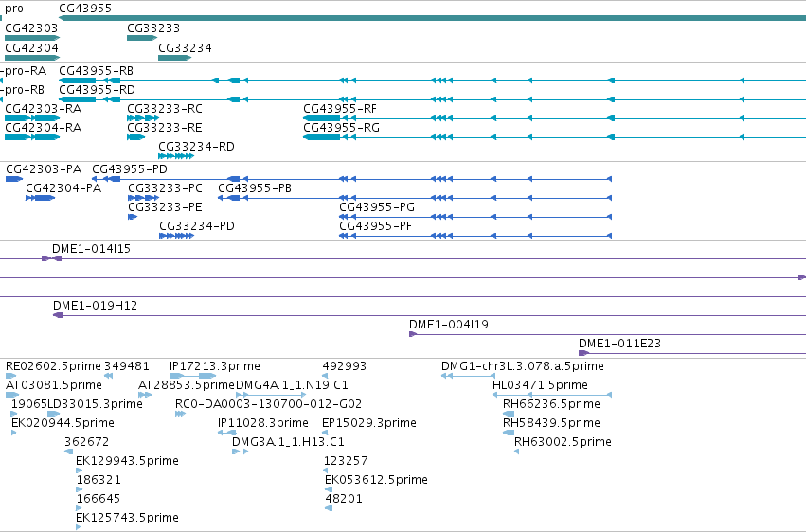Click the AT28853.5prime EST label
The width and height of the screenshot is (806, 532).
[x=187, y=385]
